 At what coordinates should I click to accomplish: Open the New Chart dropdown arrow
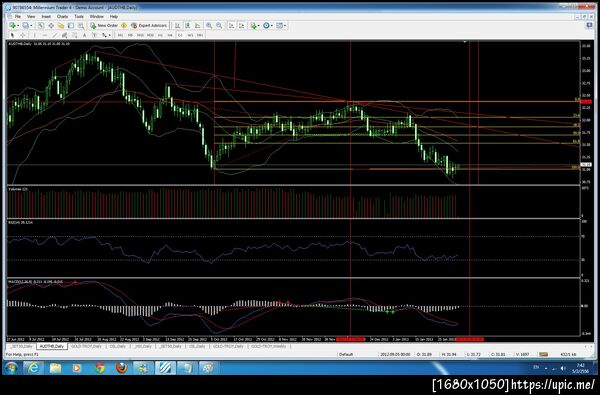pyautogui.click(x=18, y=26)
